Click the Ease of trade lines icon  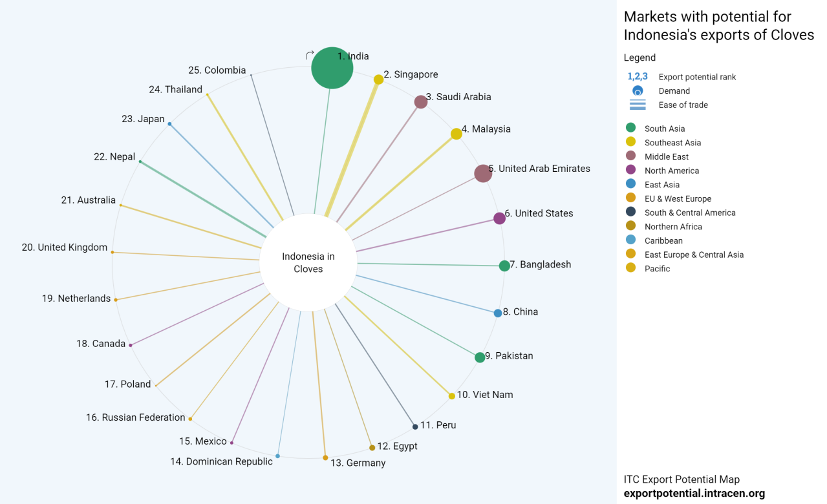(638, 105)
